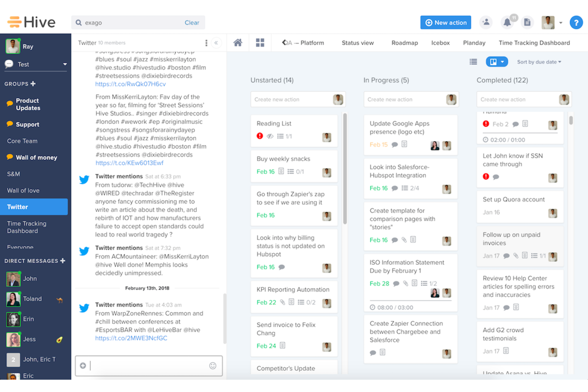Collapse the chat panel with double-chevron
The height and width of the screenshot is (392, 588).
pyautogui.click(x=216, y=42)
